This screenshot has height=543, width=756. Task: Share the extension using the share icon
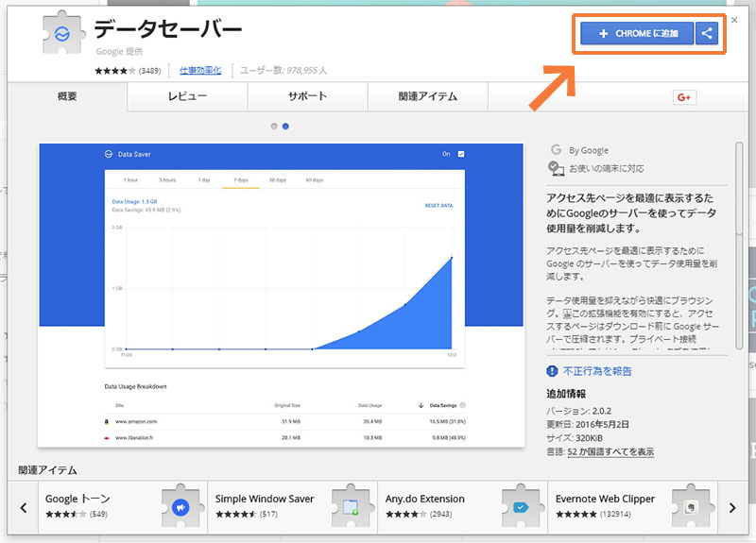pyautogui.click(x=707, y=33)
